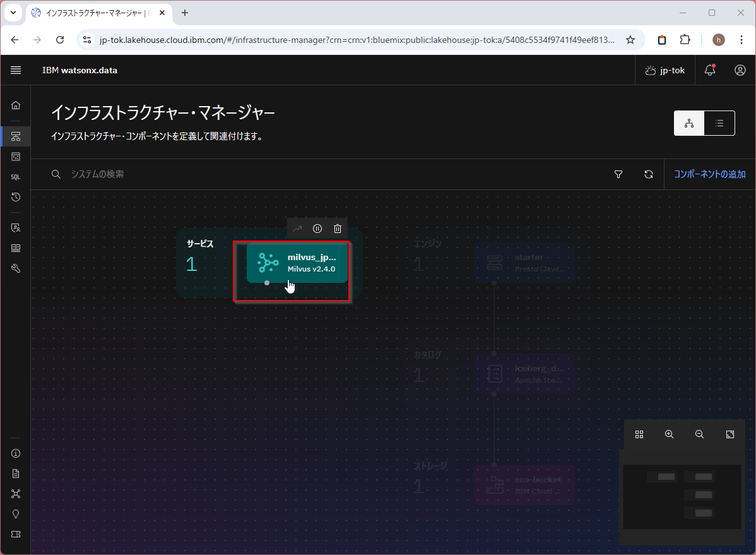Open the Chrome profile avatar
The width and height of the screenshot is (756, 555).
(x=718, y=40)
